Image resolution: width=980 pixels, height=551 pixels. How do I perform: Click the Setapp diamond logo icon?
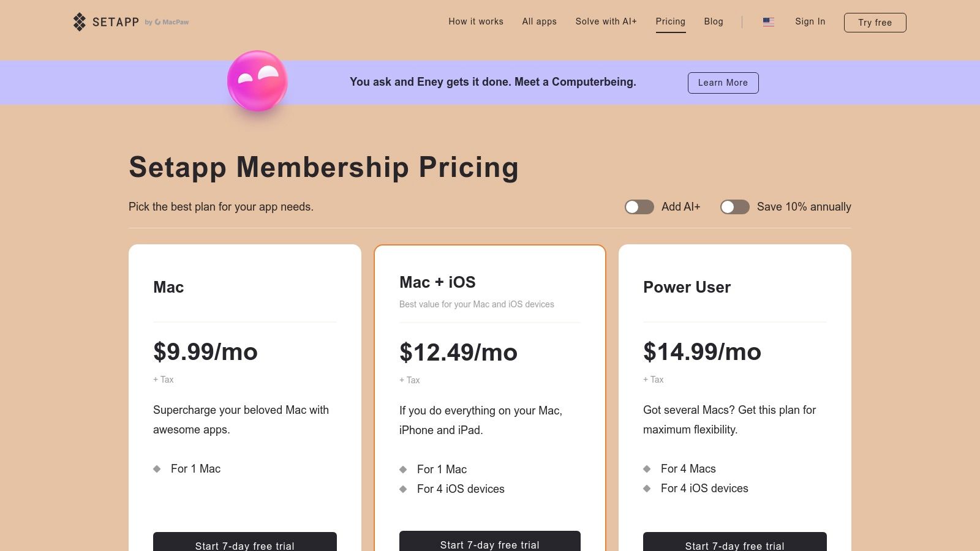[x=80, y=22]
